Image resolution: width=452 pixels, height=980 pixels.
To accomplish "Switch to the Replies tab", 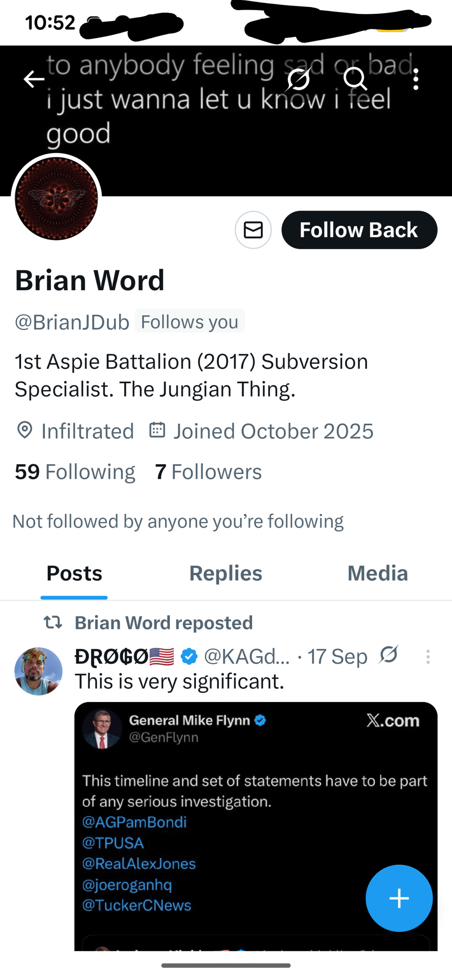I will tap(226, 573).
